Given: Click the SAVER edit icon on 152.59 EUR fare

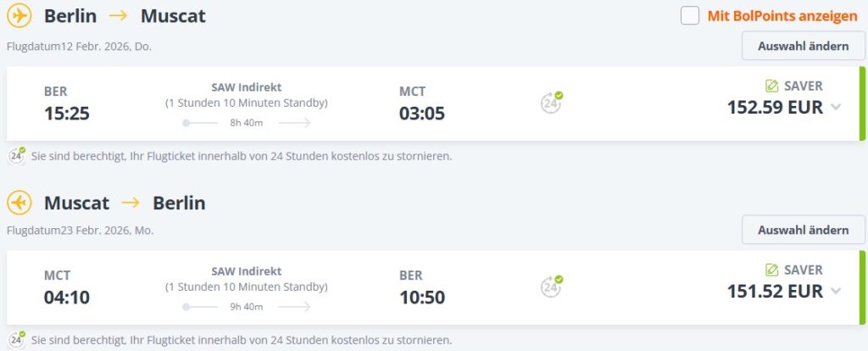Looking at the screenshot, I should 771,86.
